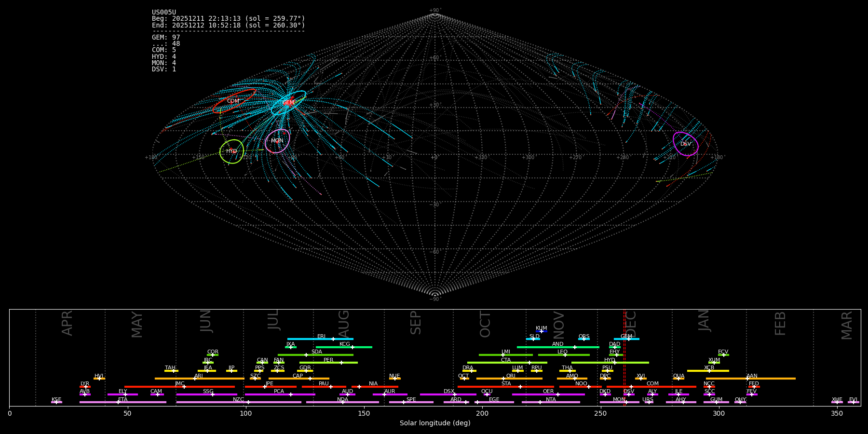The width and height of the screenshot is (868, 434).
Task: Click the 'HYD: 4' count in legend
Action: pos(164,56)
